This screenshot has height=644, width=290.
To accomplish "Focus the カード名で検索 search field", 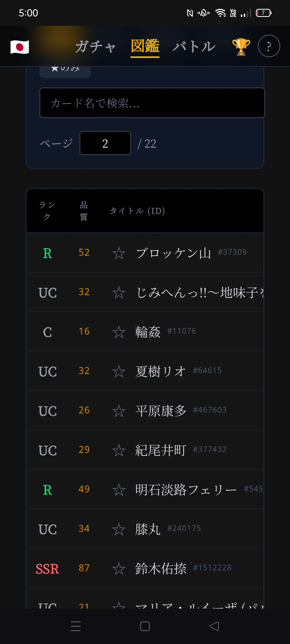I will point(152,103).
